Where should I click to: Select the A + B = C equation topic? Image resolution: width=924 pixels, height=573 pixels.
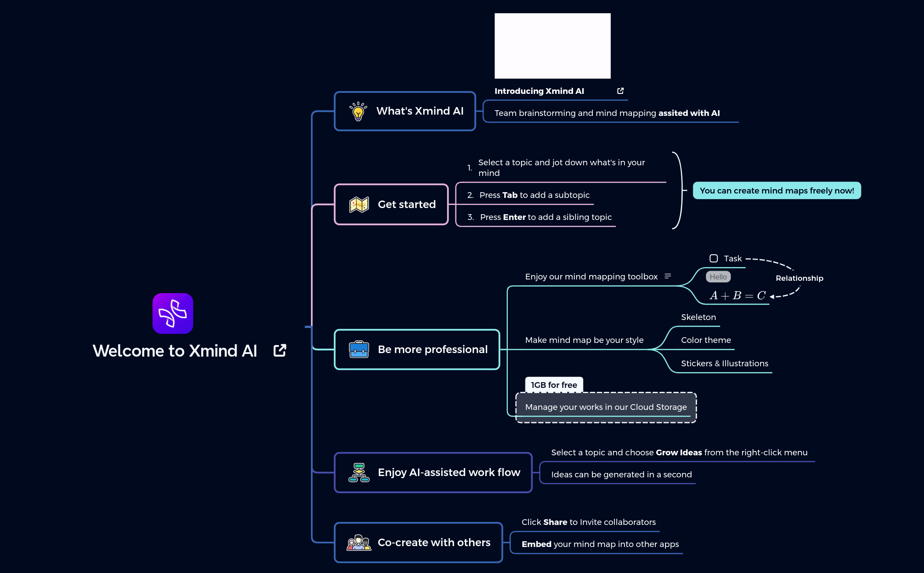(738, 295)
